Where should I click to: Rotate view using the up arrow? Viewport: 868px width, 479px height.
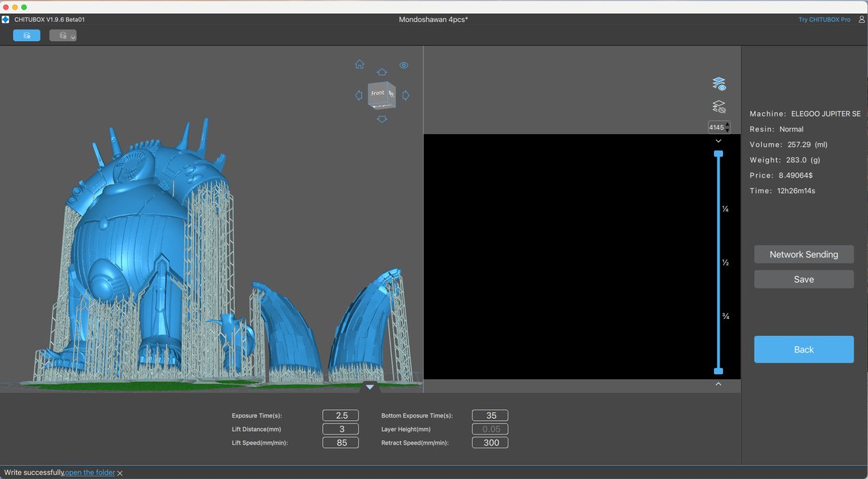point(382,72)
